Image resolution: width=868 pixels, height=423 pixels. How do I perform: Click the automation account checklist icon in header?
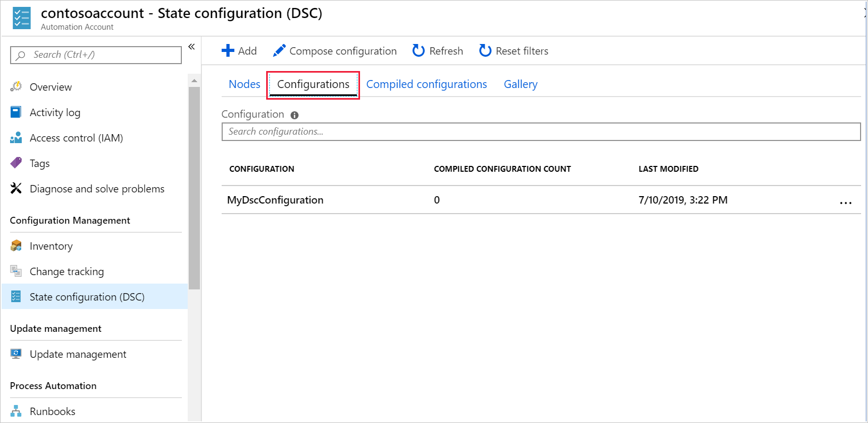tap(22, 17)
